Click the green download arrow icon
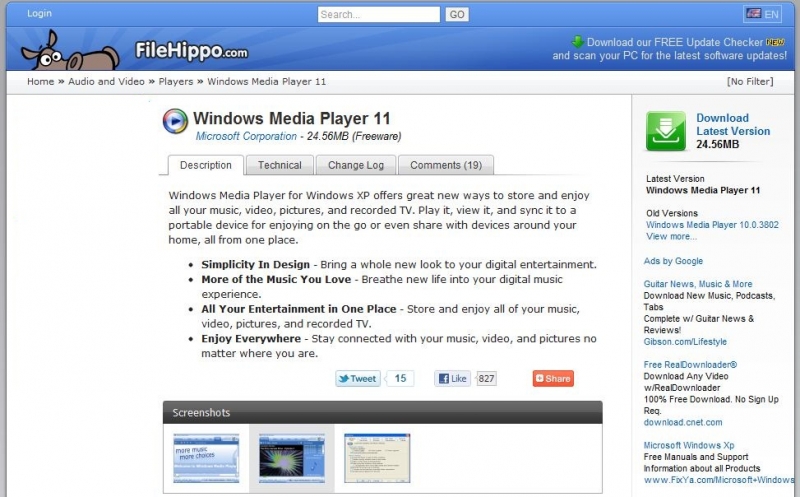 pyautogui.click(x=666, y=131)
